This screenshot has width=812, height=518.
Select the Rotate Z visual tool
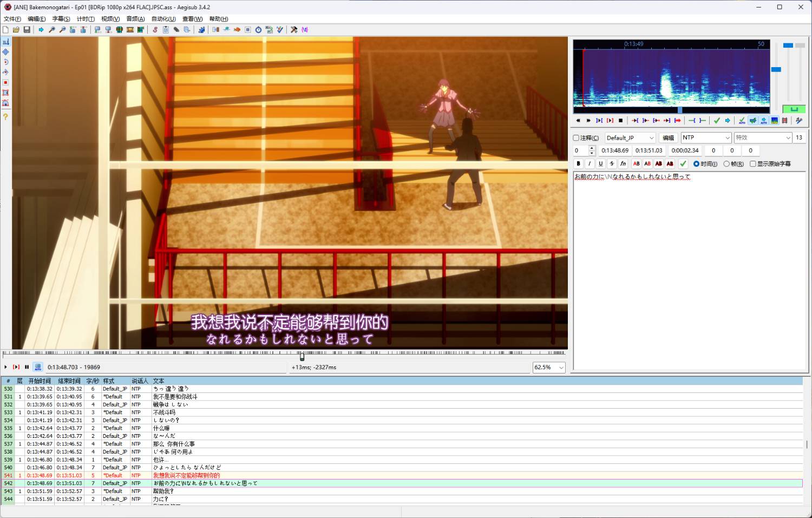[x=5, y=62]
